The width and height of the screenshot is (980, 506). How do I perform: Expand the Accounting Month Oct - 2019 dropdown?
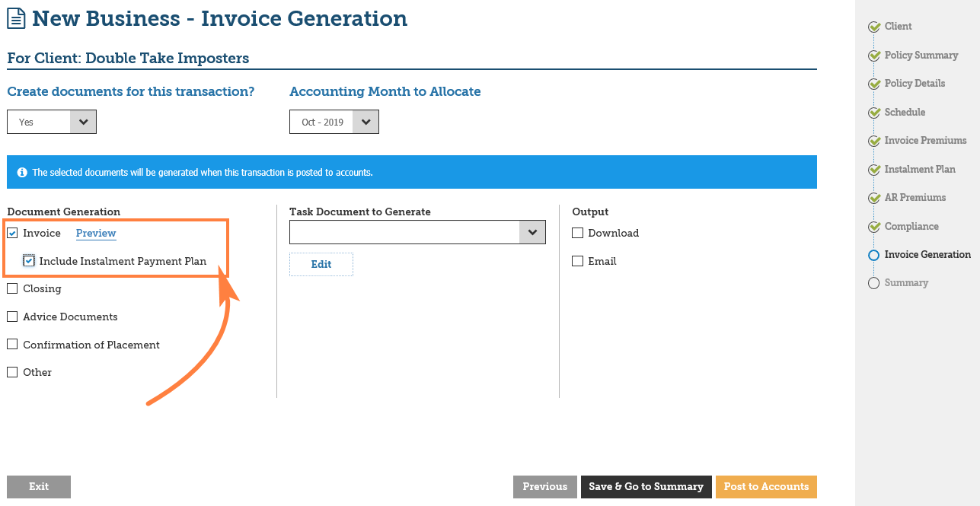[334, 122]
